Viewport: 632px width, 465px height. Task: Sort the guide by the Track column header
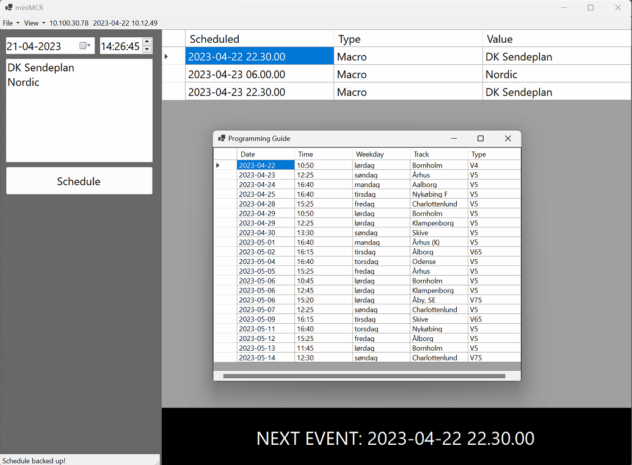438,154
